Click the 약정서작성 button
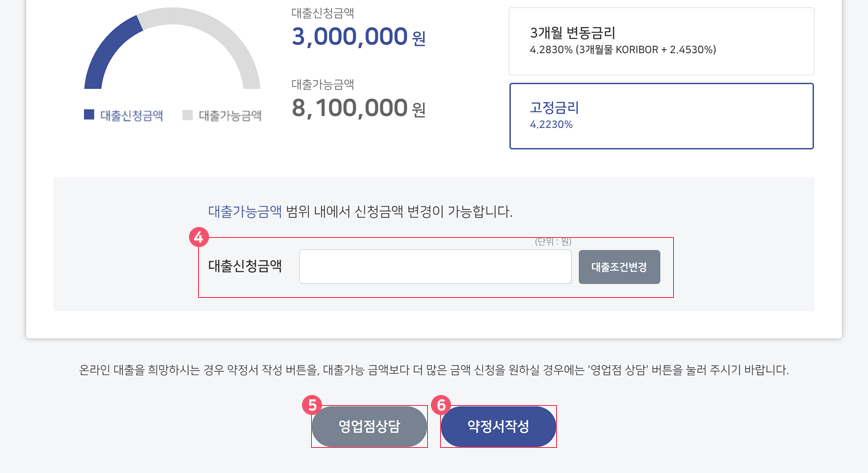Viewport: 868px width, 473px height. (x=498, y=426)
